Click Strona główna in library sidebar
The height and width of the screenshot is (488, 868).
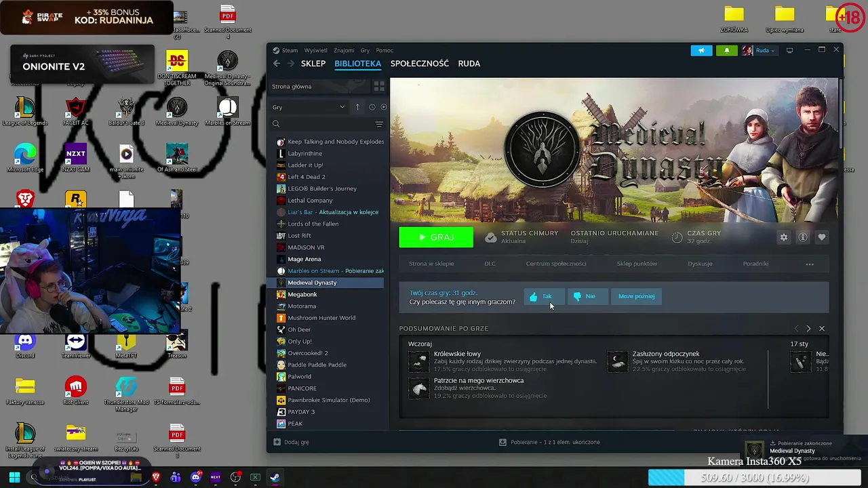(x=292, y=87)
